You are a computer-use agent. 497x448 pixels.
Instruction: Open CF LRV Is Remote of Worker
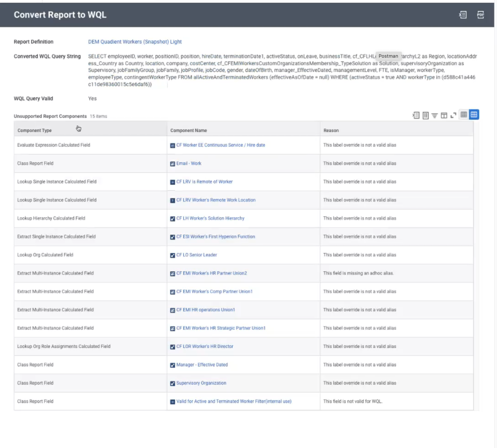(x=204, y=182)
